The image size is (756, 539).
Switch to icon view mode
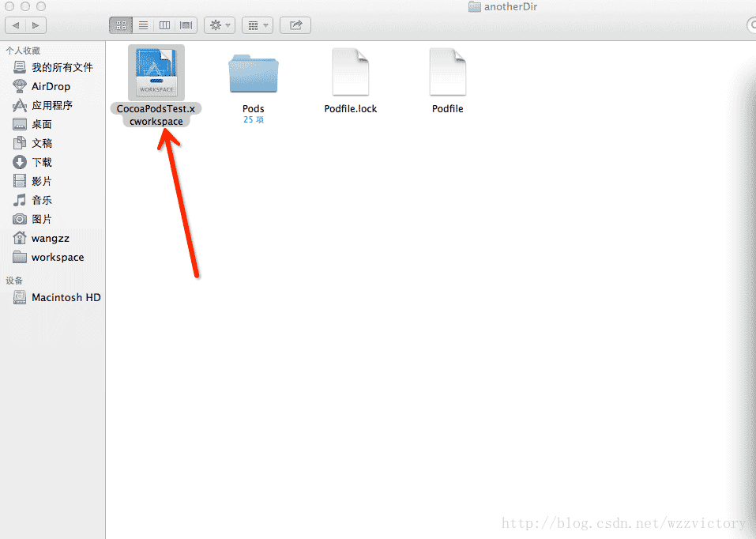(x=121, y=25)
